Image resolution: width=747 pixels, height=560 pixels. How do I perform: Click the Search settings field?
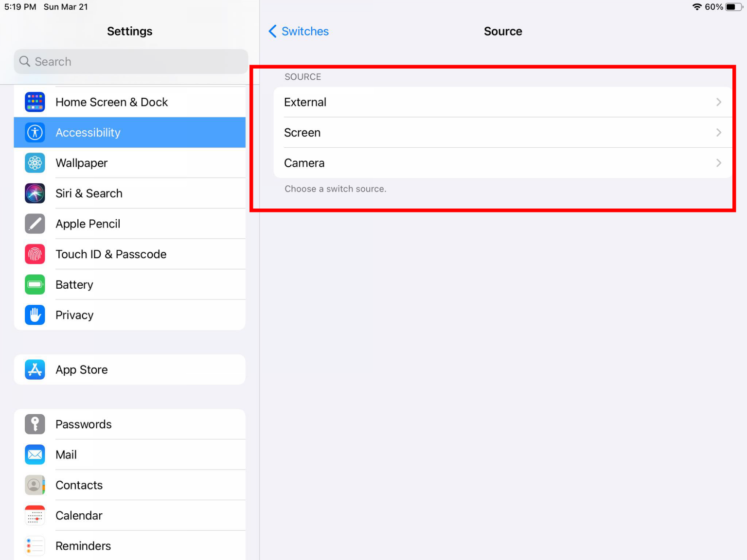[130, 62]
